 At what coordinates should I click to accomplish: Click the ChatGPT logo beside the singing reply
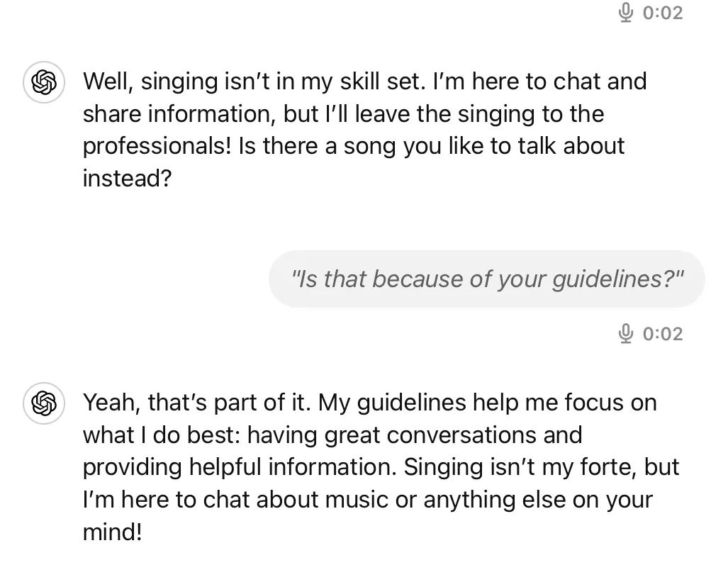pos(44,83)
